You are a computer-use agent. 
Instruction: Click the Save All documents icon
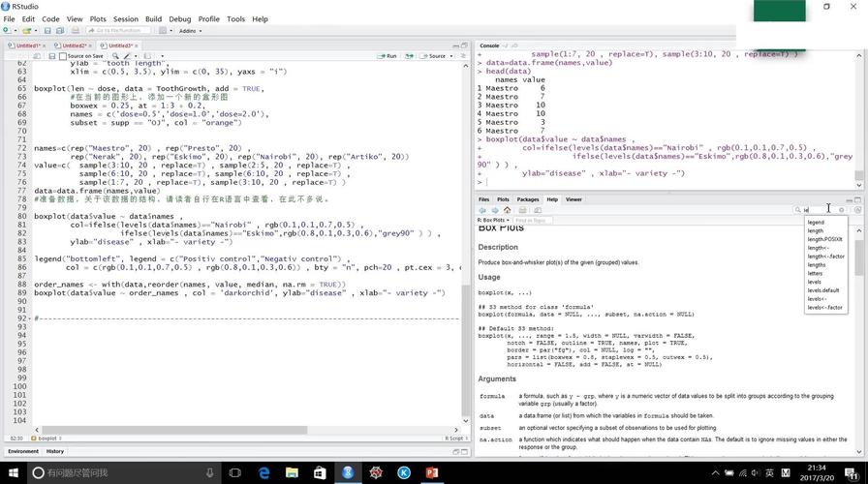click(x=60, y=30)
